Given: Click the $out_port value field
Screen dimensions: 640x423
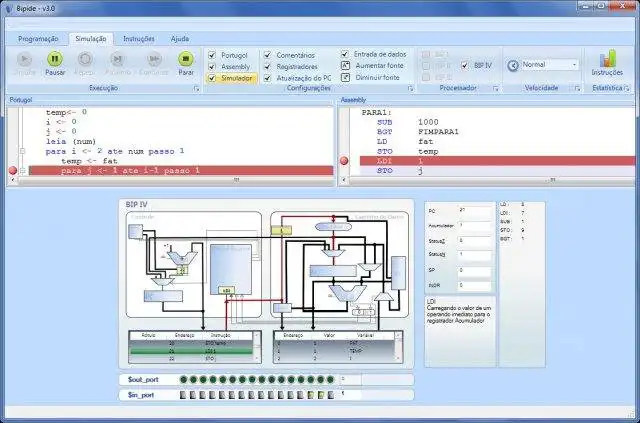Looking at the screenshot, I should tap(350, 379).
